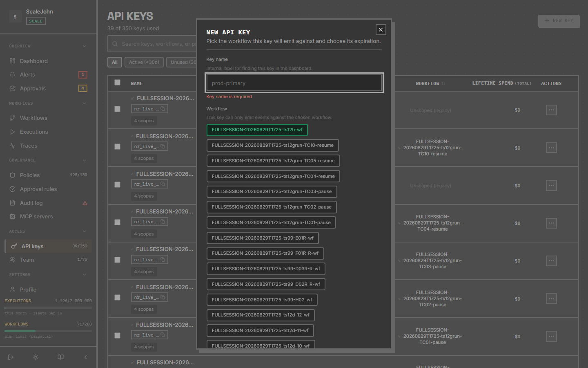Click the Approvals check-circle icon
Screen dimensions: 588x368
click(x=12, y=88)
